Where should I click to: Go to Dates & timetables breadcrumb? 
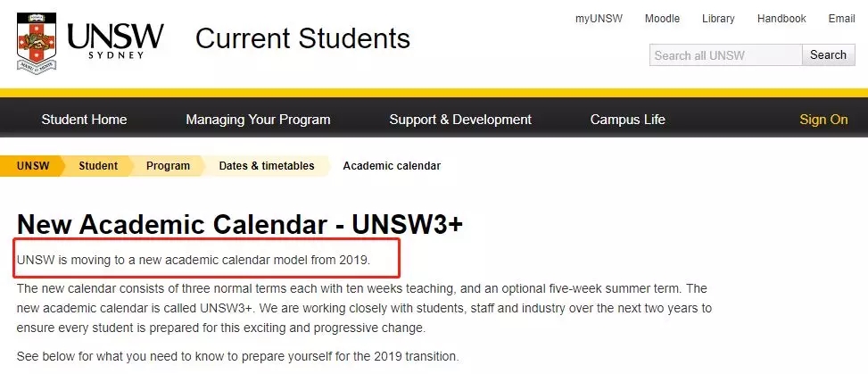tap(267, 166)
